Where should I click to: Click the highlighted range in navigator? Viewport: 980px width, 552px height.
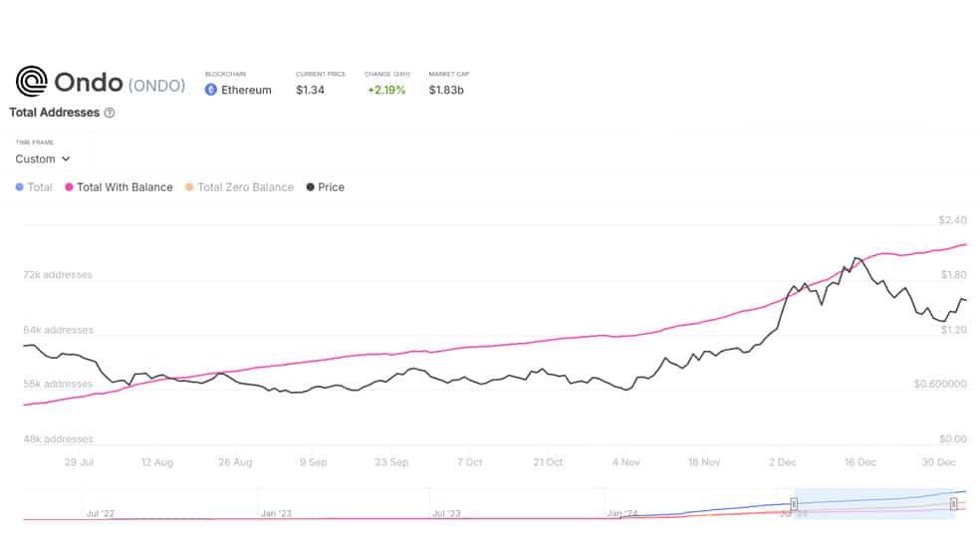(873, 504)
